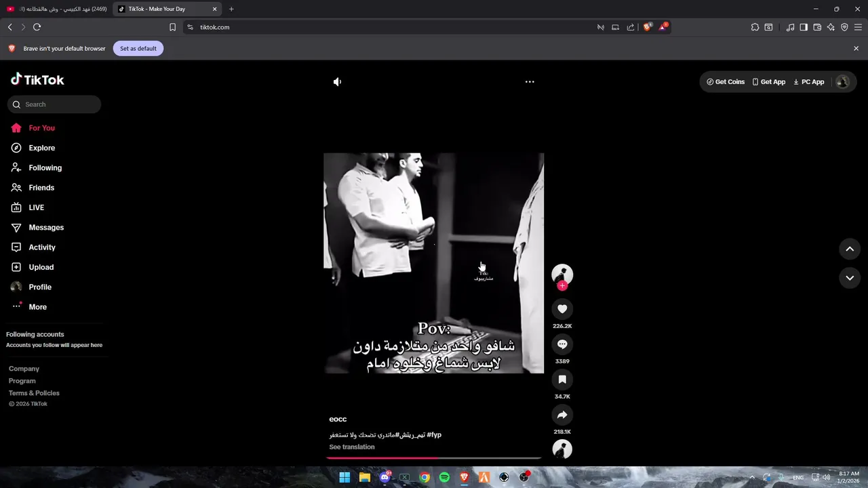This screenshot has height=488, width=868.
Task: Click Set as default browser button
Action: click(138, 49)
